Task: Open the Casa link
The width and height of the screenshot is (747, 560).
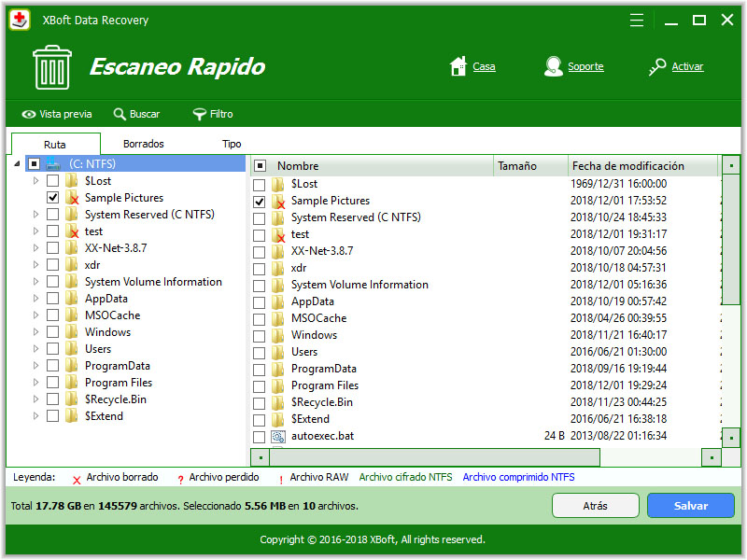Action: [484, 66]
